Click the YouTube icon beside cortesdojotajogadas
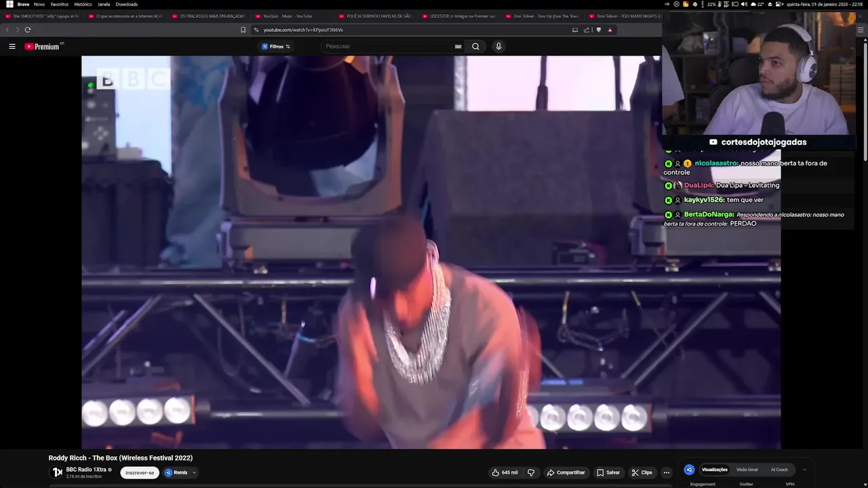Screen dimensions: 868x488 (x=713, y=142)
